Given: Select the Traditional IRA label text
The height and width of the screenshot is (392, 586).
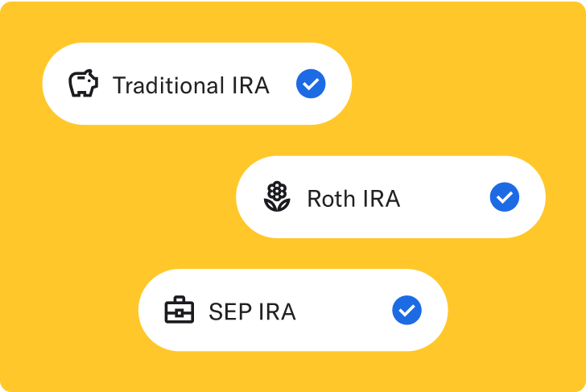Looking at the screenshot, I should 191,85.
